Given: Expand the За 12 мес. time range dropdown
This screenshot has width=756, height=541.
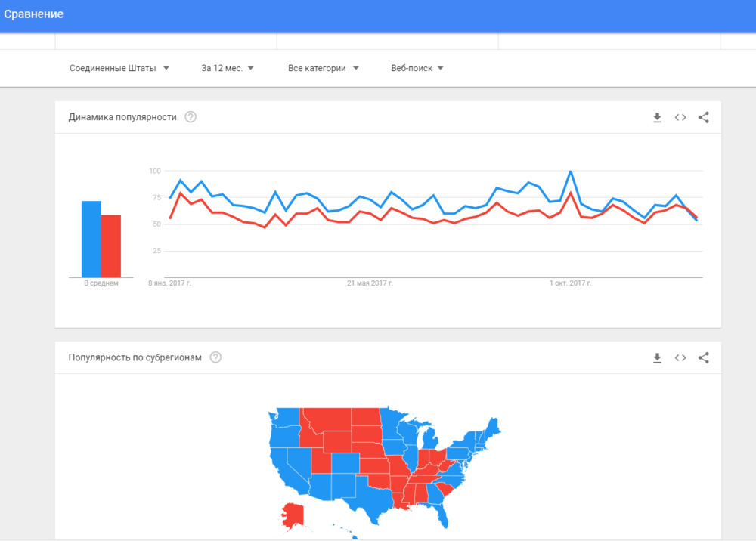Looking at the screenshot, I should pos(228,68).
